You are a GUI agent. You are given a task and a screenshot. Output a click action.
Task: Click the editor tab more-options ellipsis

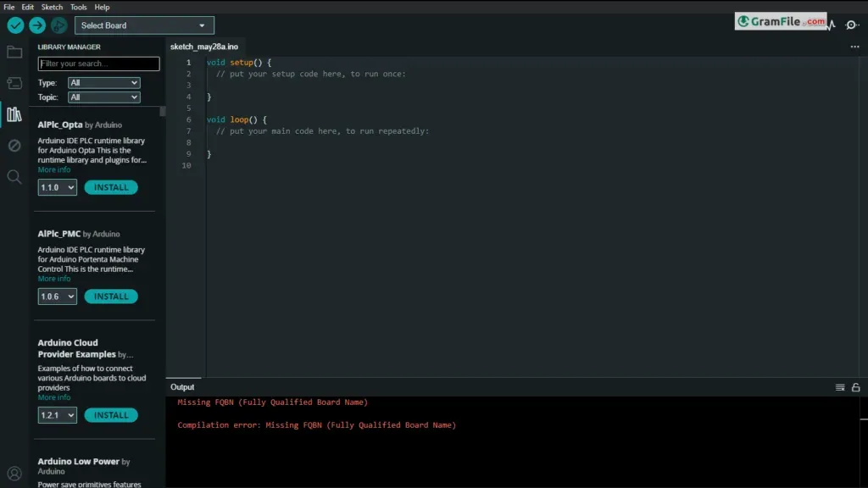(854, 47)
